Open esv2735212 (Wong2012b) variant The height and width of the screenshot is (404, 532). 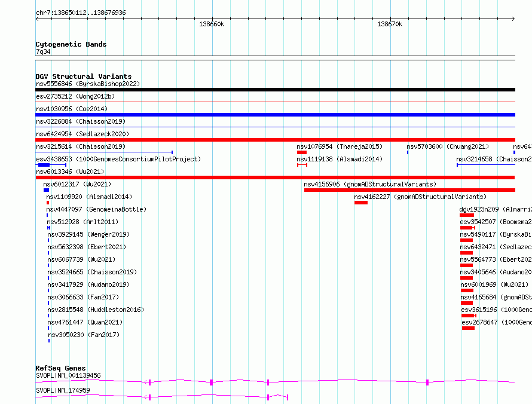coord(75,96)
